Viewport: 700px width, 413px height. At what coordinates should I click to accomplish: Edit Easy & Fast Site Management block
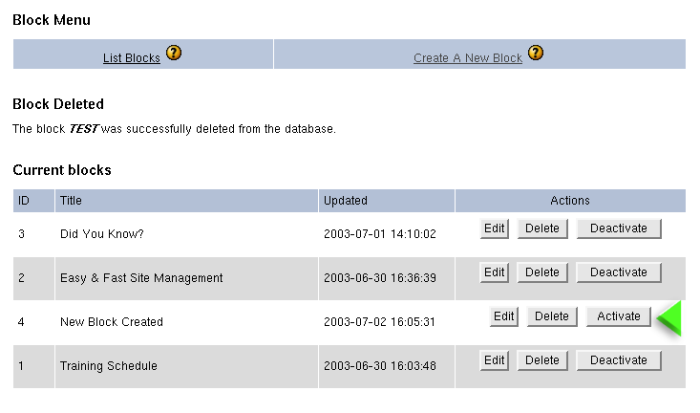tap(494, 272)
